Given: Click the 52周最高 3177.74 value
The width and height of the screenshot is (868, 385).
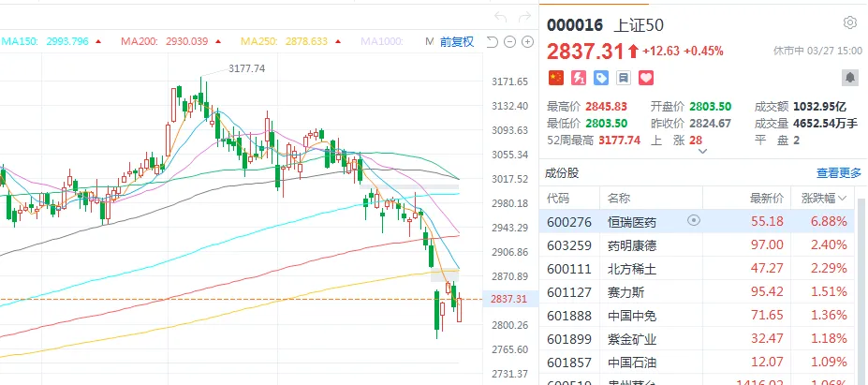Looking at the screenshot, I should [620, 140].
